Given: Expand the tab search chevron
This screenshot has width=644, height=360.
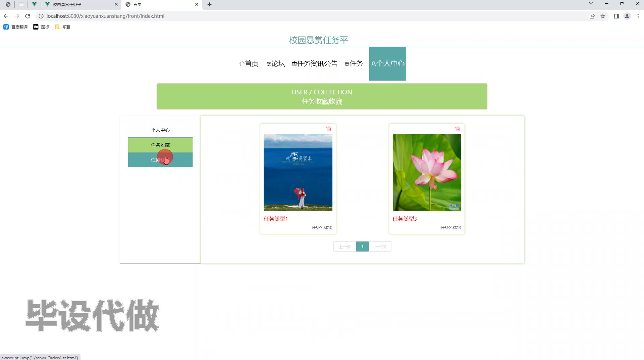Looking at the screenshot, I should pos(591,4).
